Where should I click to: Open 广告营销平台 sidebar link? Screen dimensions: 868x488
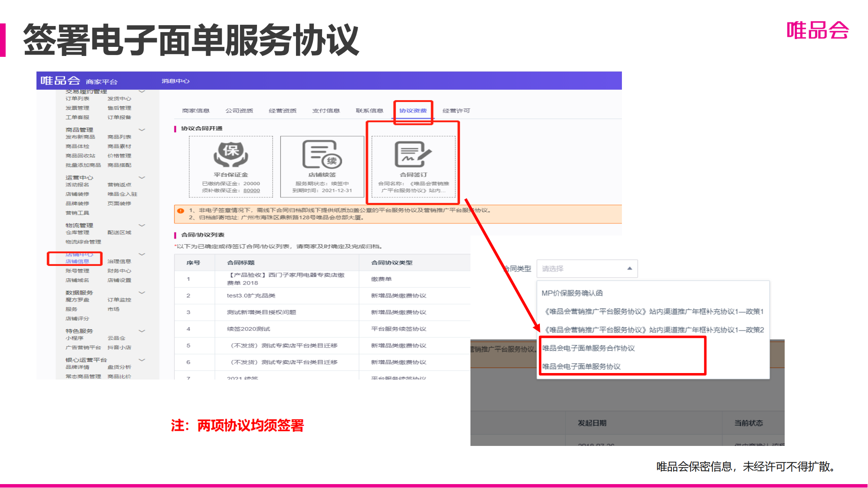click(x=83, y=347)
